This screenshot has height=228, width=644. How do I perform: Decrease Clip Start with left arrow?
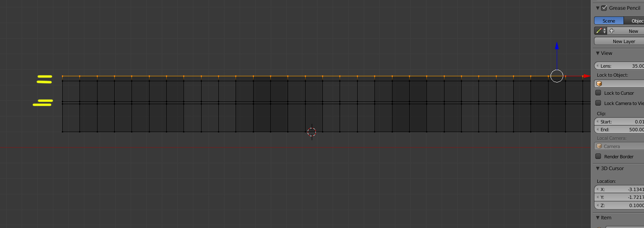597,121
